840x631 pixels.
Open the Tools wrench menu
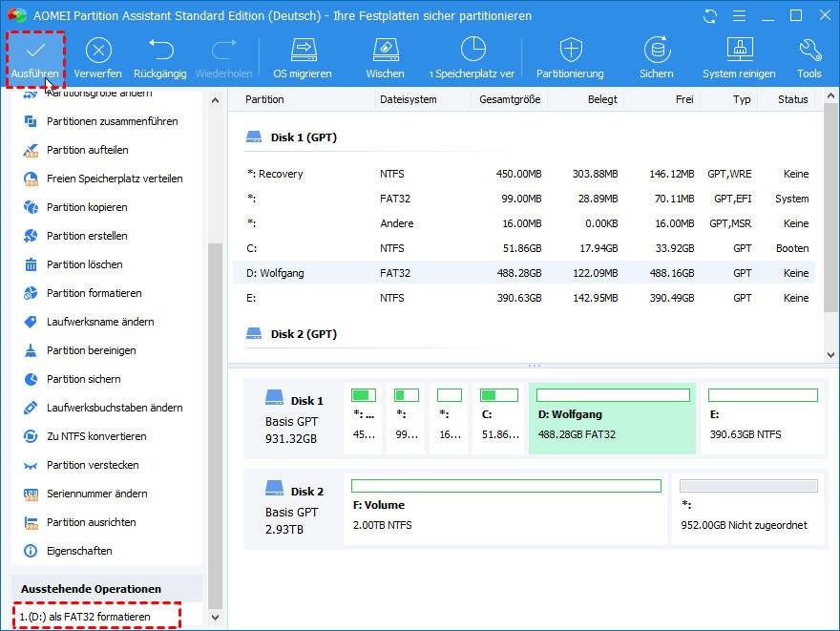click(x=809, y=59)
